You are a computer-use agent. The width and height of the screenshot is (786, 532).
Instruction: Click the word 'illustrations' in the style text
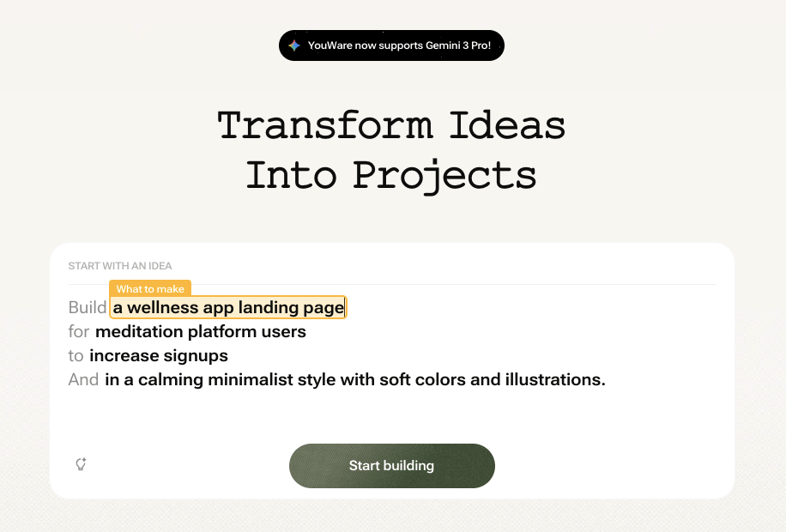(555, 379)
